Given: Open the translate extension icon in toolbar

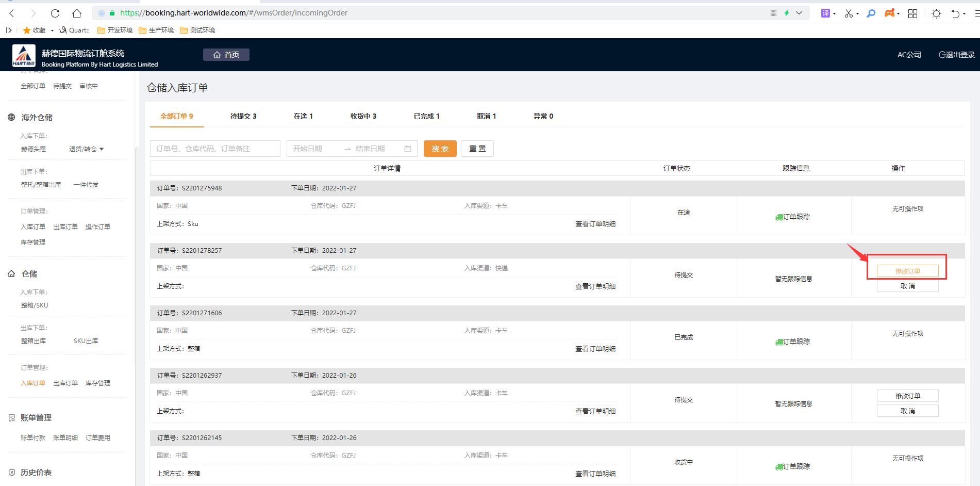Looking at the screenshot, I should [x=825, y=13].
